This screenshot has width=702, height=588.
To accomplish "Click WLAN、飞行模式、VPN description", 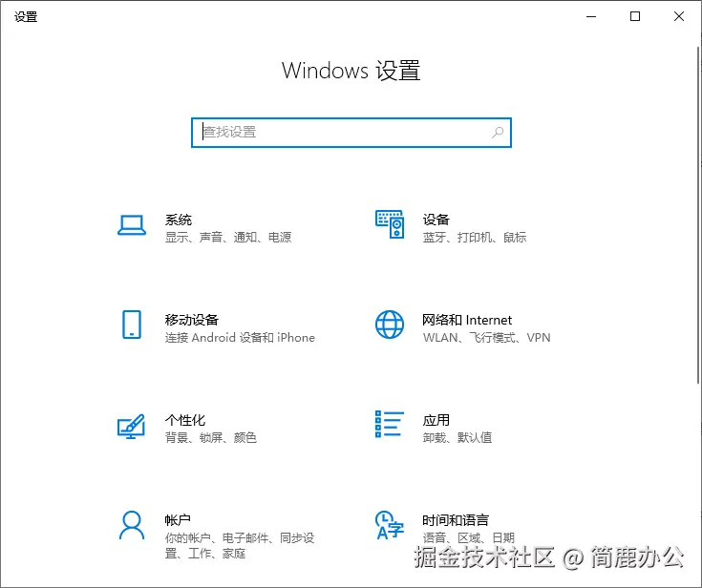I will [487, 337].
